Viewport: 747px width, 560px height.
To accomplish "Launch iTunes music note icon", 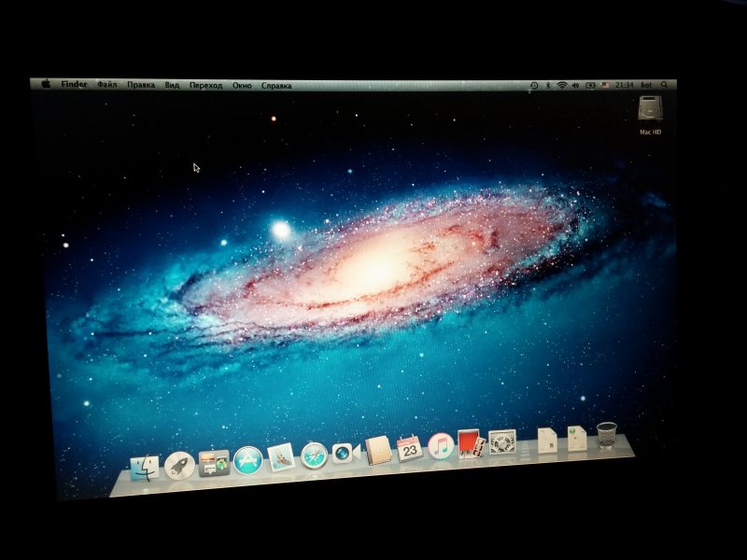I will point(441,445).
